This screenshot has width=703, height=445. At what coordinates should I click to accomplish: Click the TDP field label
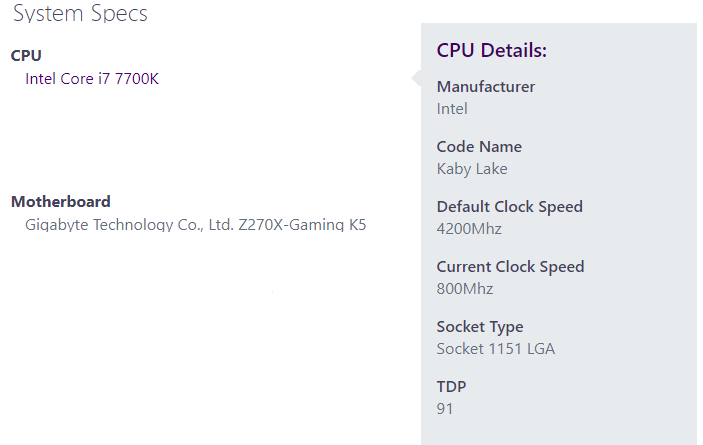[x=452, y=387]
